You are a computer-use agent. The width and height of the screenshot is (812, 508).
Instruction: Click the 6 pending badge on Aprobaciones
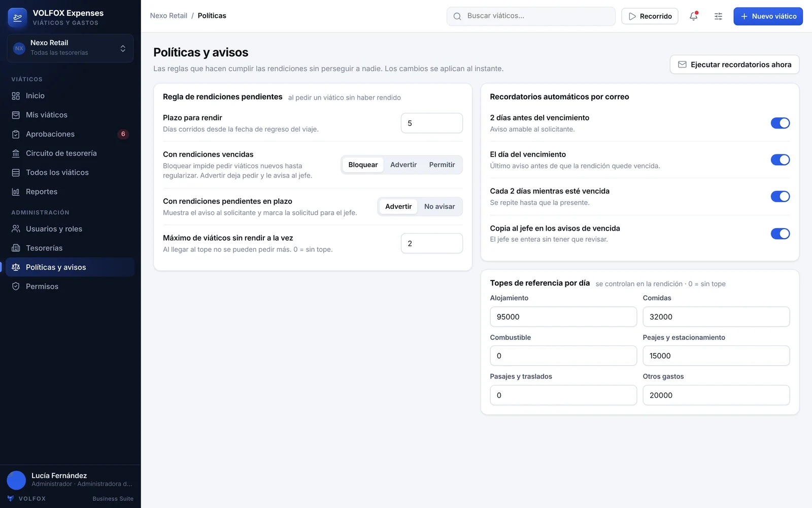[x=123, y=134]
